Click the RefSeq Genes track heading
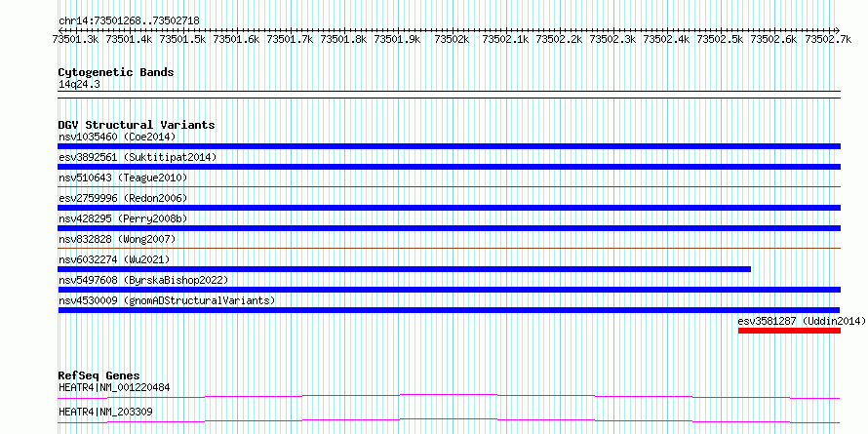 coord(99,376)
